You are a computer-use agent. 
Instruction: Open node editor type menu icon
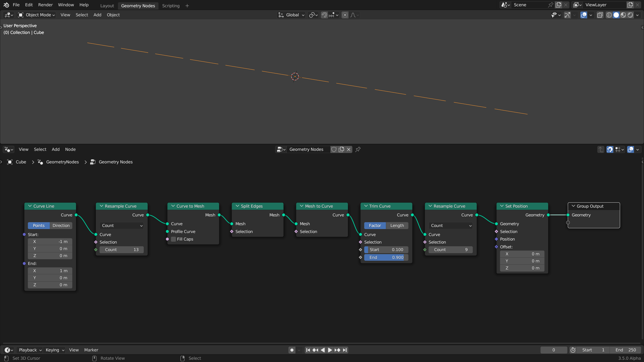pos(9,150)
